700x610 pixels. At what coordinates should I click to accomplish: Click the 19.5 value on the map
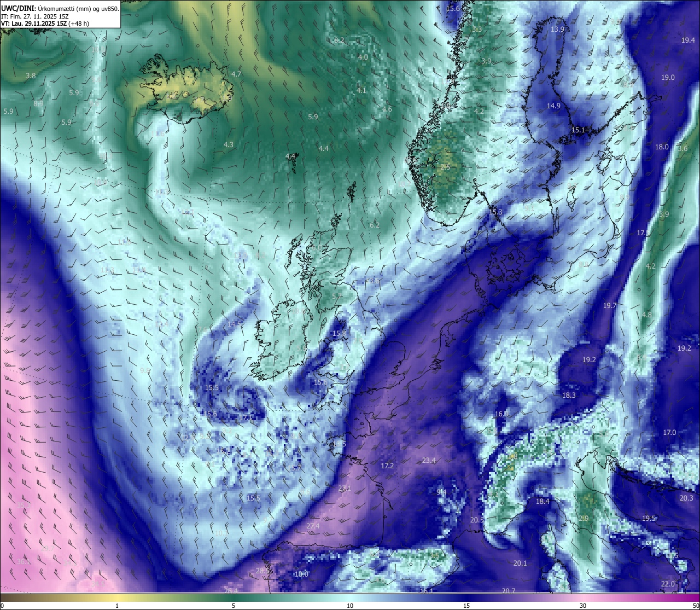[649, 518]
